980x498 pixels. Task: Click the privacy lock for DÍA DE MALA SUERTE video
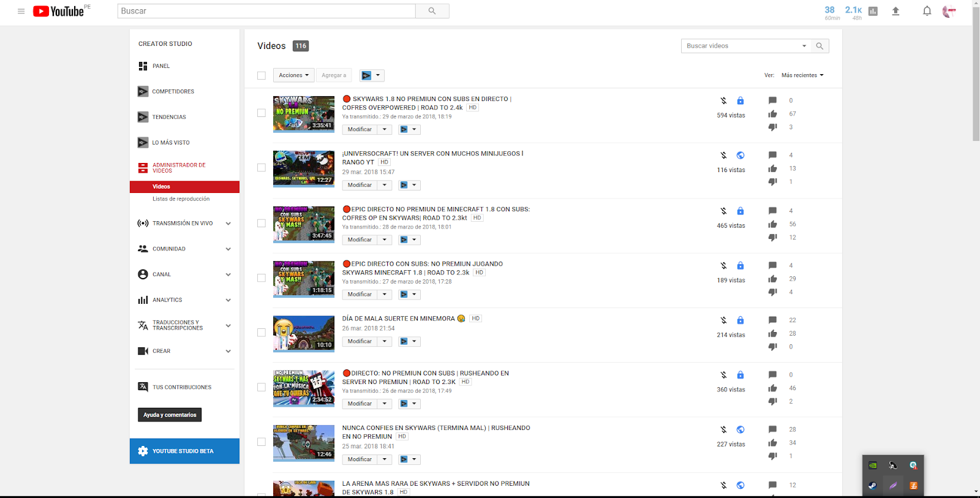tap(741, 320)
